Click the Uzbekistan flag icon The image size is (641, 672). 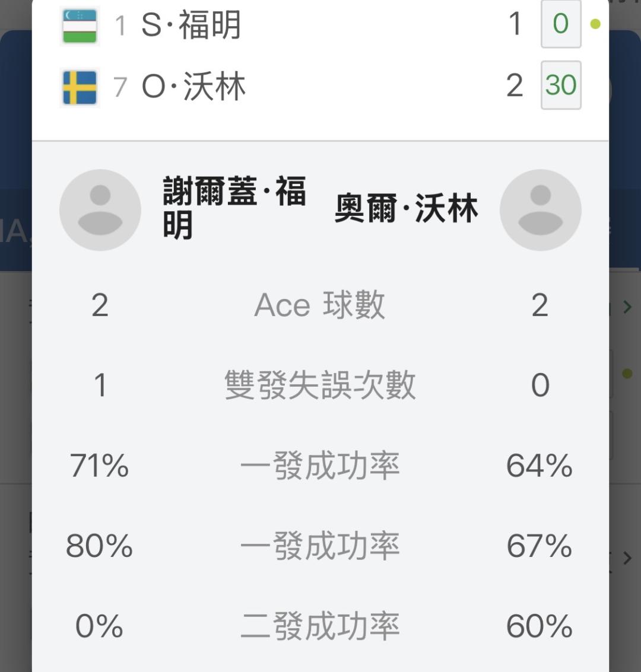point(80,27)
